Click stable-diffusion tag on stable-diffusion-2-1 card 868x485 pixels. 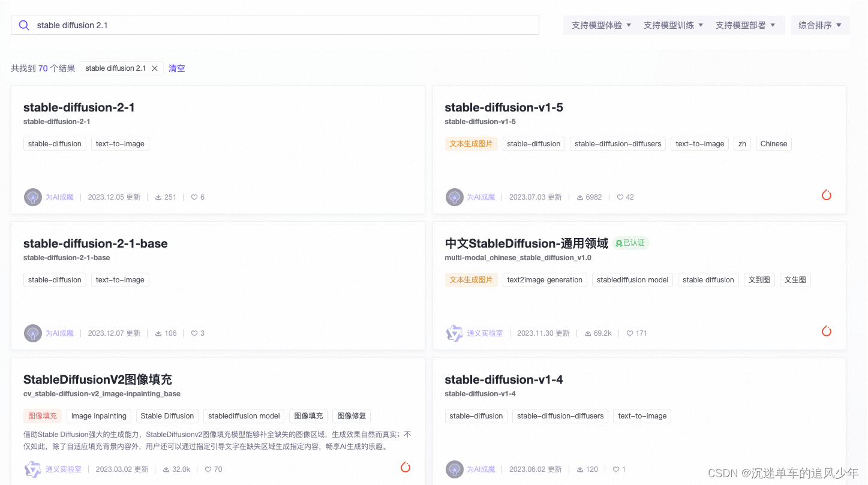(x=55, y=144)
